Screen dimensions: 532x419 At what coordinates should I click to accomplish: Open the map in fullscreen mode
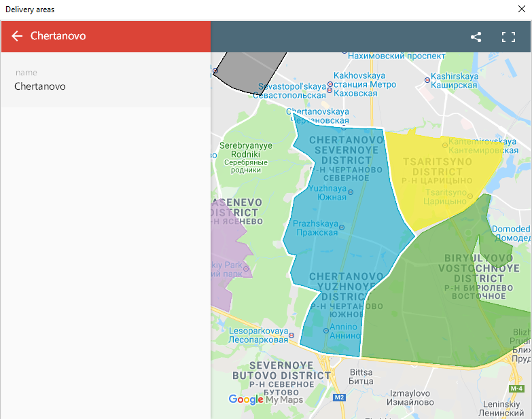point(508,37)
